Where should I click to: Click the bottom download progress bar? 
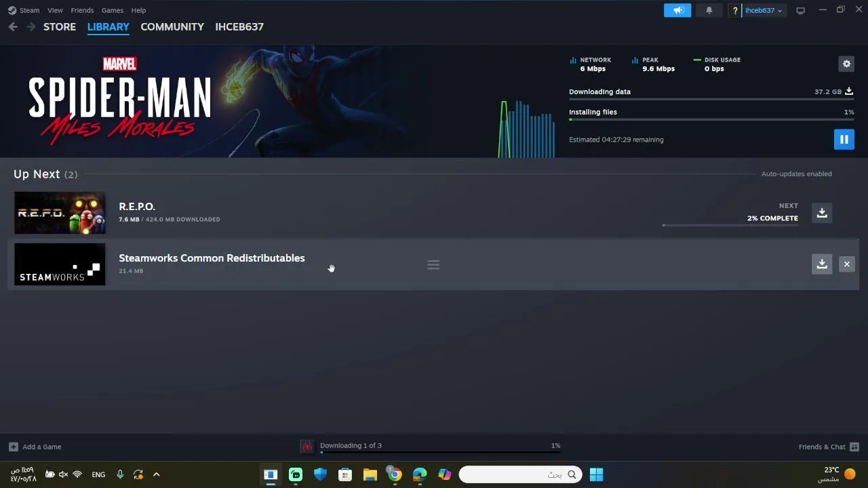coord(441,452)
